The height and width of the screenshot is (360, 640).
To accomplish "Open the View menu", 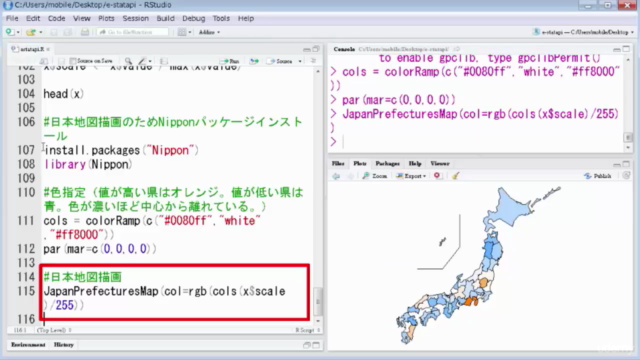I will coord(82,18).
